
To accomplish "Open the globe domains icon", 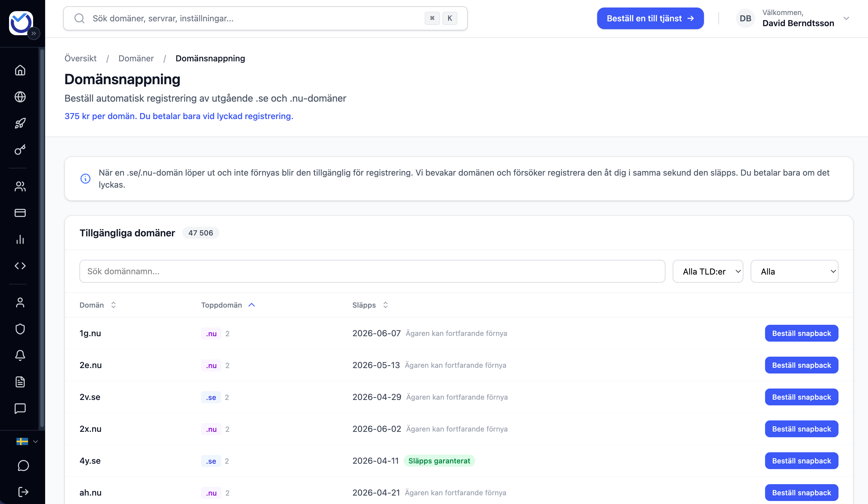I will coord(20,97).
